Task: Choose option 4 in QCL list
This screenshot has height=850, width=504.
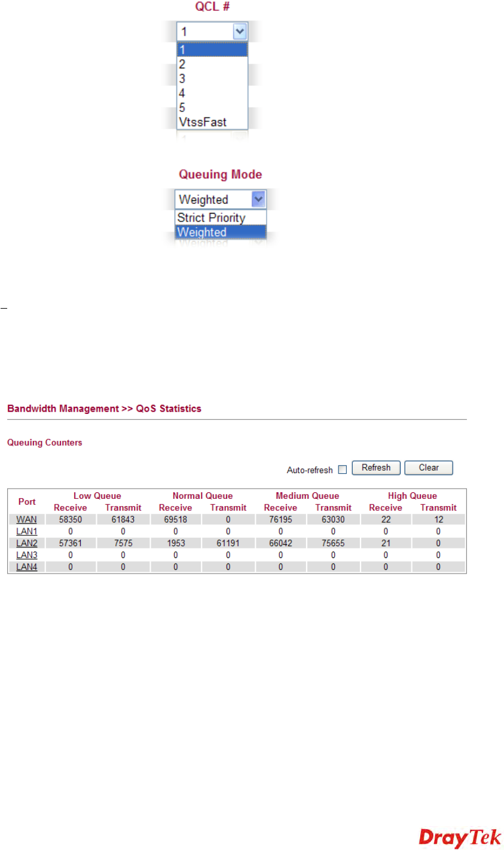Action: pos(212,93)
